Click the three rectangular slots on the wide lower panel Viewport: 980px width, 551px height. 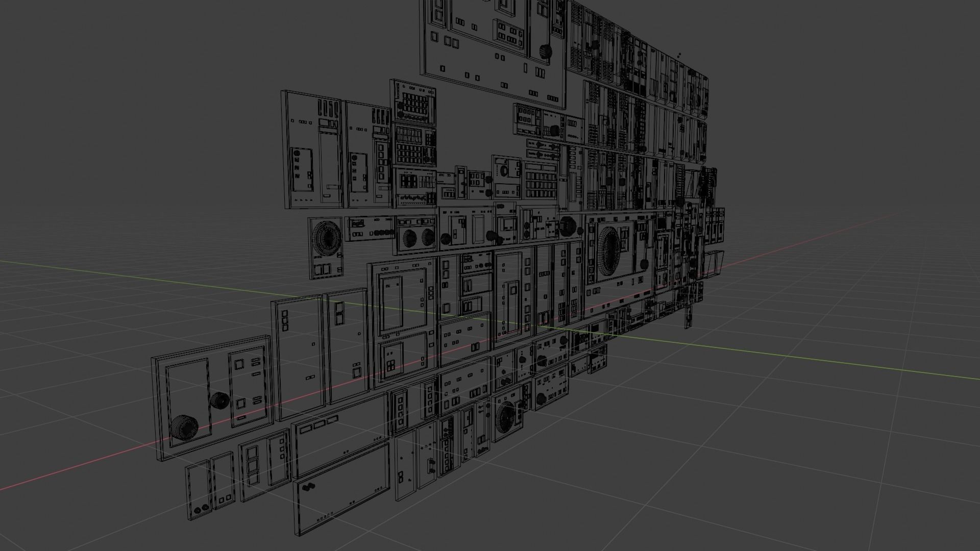(319, 425)
